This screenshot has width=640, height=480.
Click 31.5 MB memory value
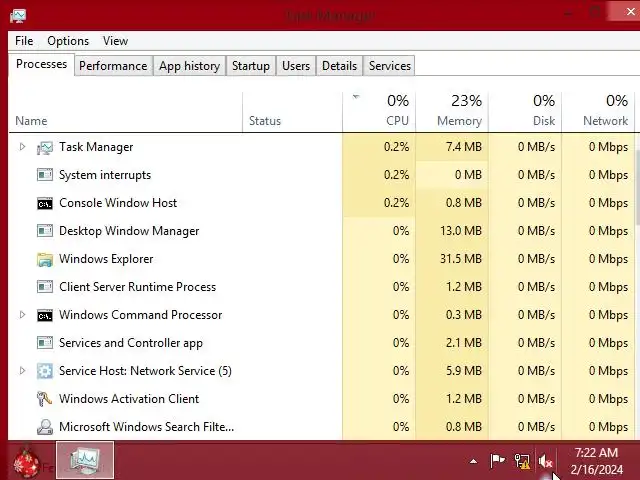tap(461, 259)
